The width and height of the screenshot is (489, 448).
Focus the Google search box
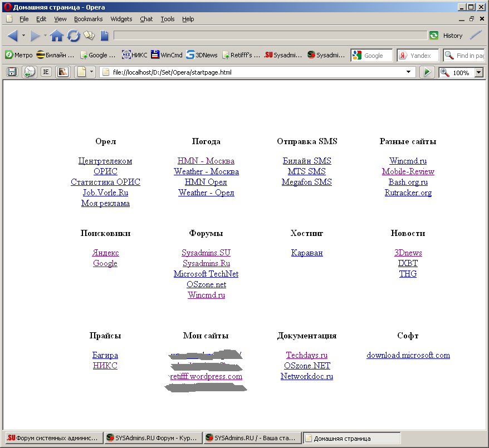coord(371,56)
